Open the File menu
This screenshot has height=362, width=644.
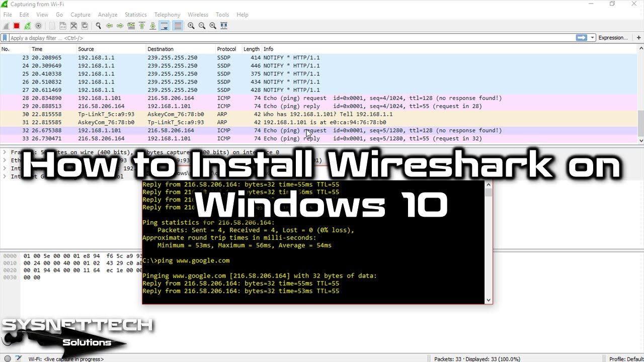click(x=8, y=15)
